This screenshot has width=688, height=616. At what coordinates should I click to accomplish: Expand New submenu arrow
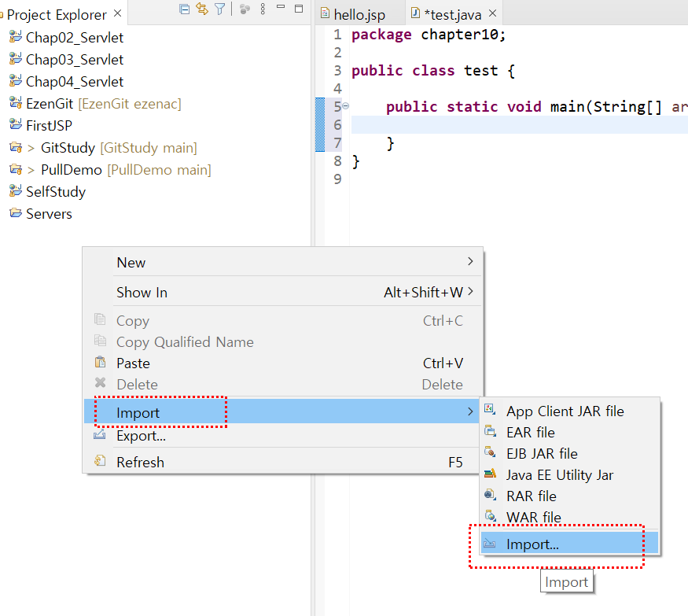tap(470, 262)
